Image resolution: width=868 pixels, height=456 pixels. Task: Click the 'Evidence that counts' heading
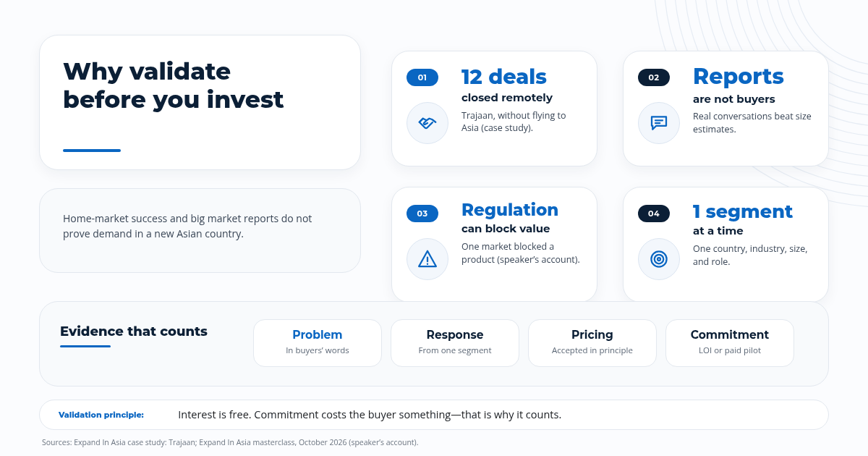coord(134,332)
